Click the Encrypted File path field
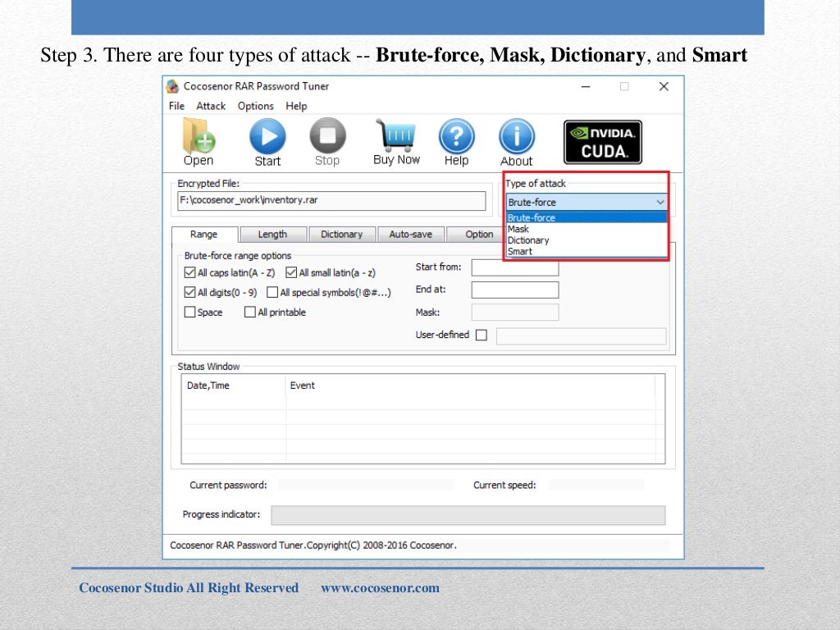This screenshot has height=630, width=840. (x=331, y=200)
